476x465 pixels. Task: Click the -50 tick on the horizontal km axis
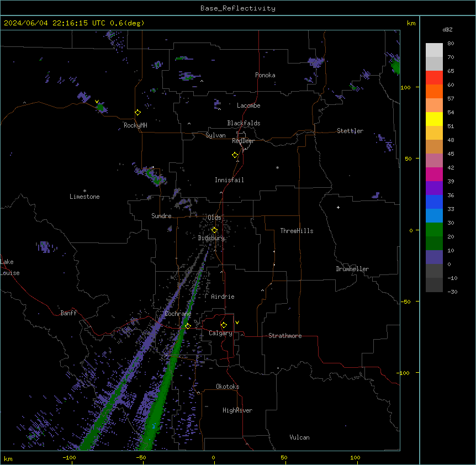pyautogui.click(x=141, y=457)
